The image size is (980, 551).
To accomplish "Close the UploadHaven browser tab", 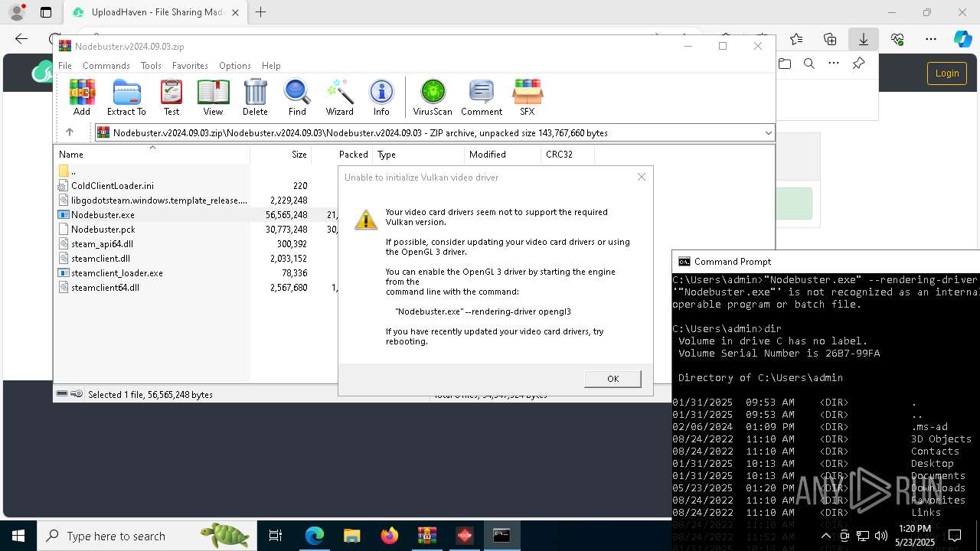I will point(236,12).
